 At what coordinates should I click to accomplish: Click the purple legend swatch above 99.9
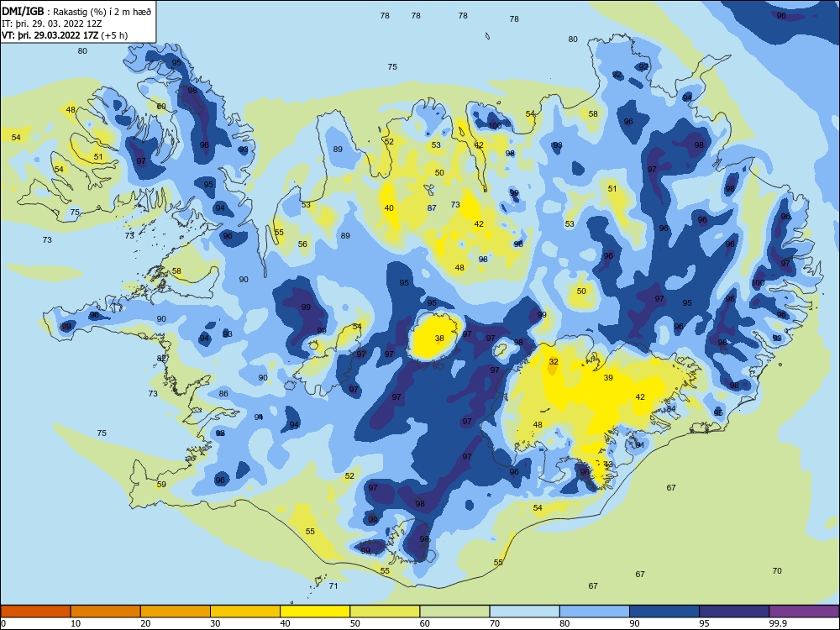(804, 612)
